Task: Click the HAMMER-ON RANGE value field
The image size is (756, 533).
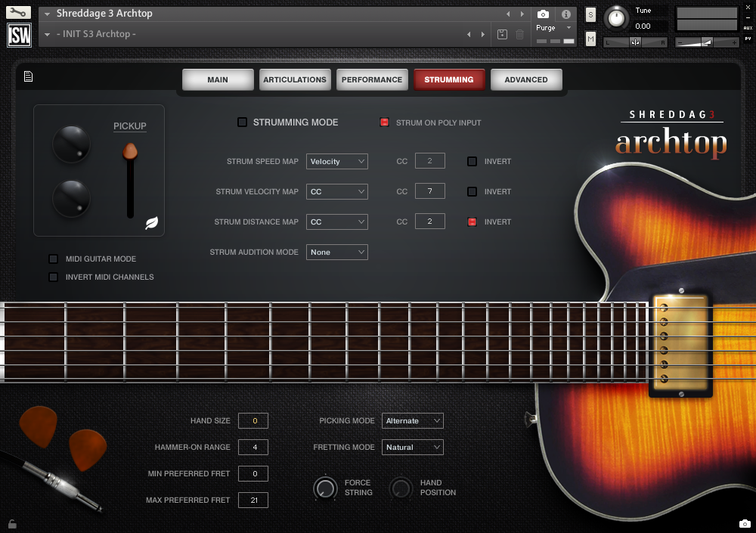Action: click(x=253, y=447)
